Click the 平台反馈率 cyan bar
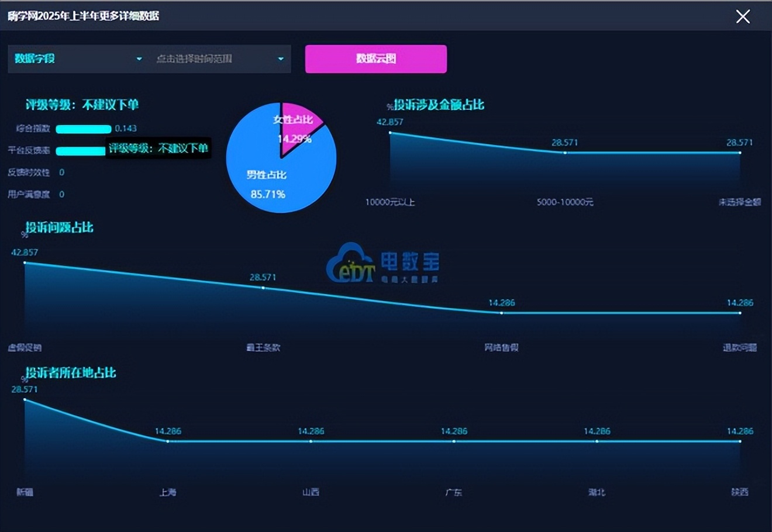The image size is (772, 532). (x=81, y=151)
